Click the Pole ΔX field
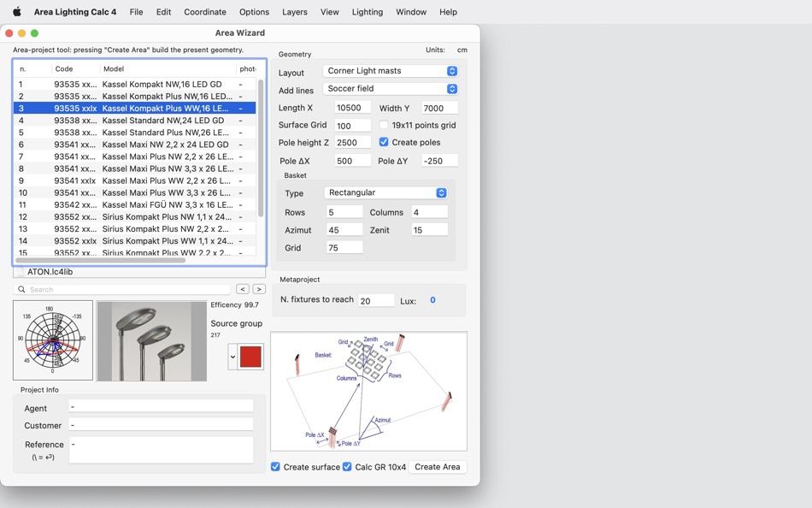812x508 pixels. coord(353,161)
